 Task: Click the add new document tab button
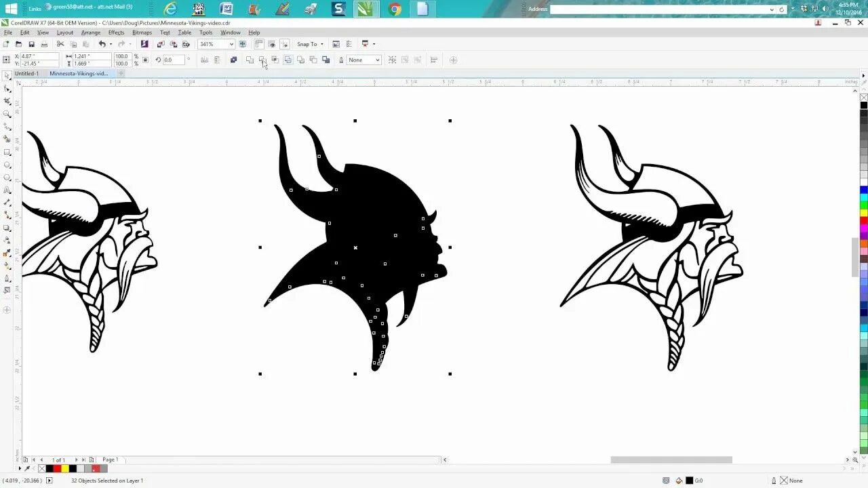pyautogui.click(x=121, y=73)
